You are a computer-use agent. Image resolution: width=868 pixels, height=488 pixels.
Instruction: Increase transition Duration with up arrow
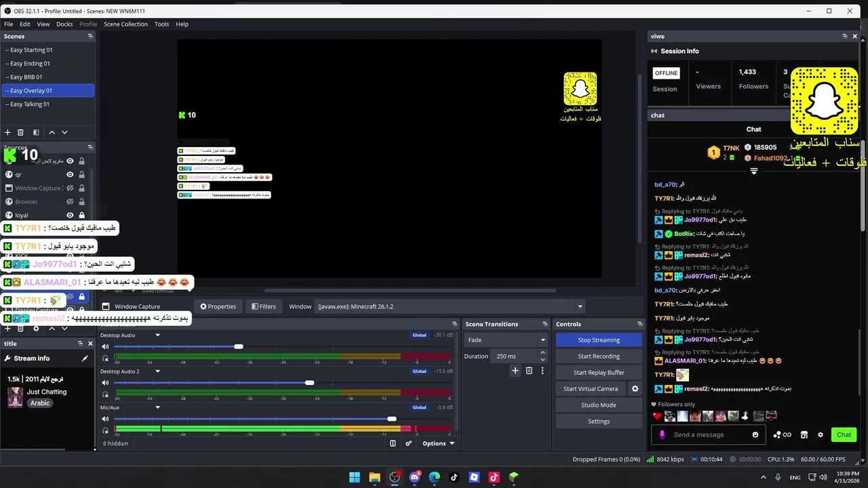pyautogui.click(x=542, y=352)
